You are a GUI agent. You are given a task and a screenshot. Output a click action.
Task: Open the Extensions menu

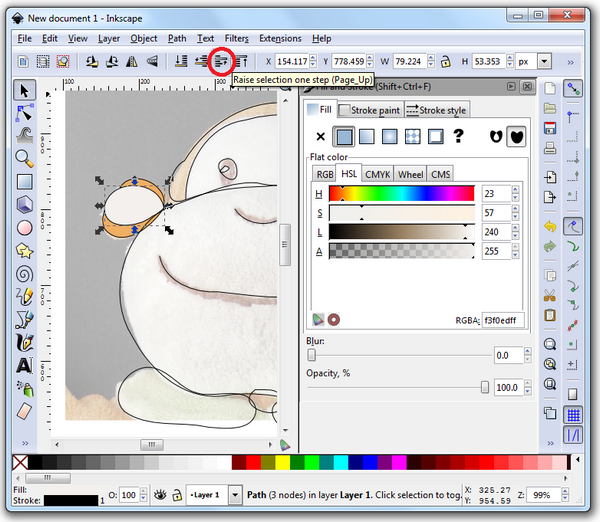(x=280, y=39)
